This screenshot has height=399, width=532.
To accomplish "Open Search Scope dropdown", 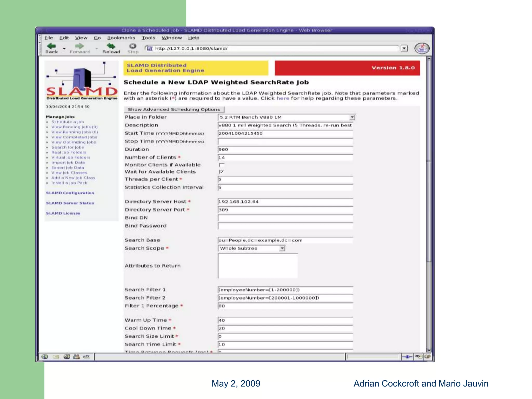I will [282, 248].
